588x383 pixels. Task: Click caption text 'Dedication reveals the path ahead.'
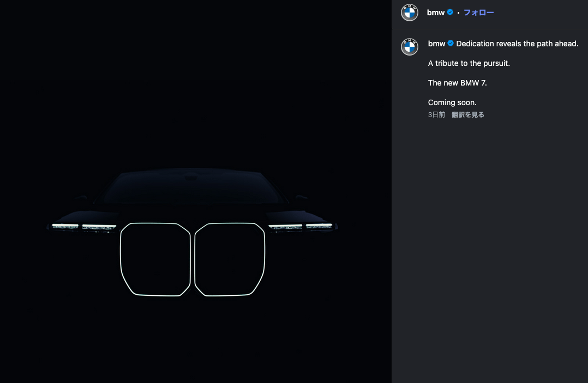(517, 44)
